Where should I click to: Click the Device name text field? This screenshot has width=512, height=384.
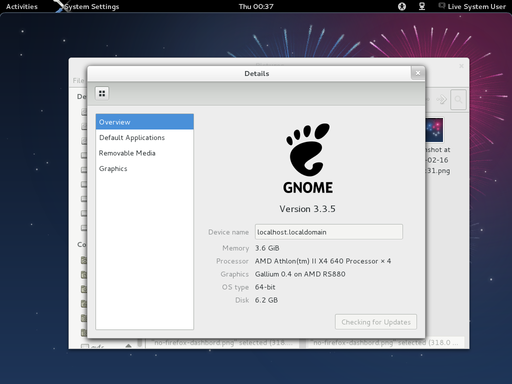pyautogui.click(x=329, y=232)
